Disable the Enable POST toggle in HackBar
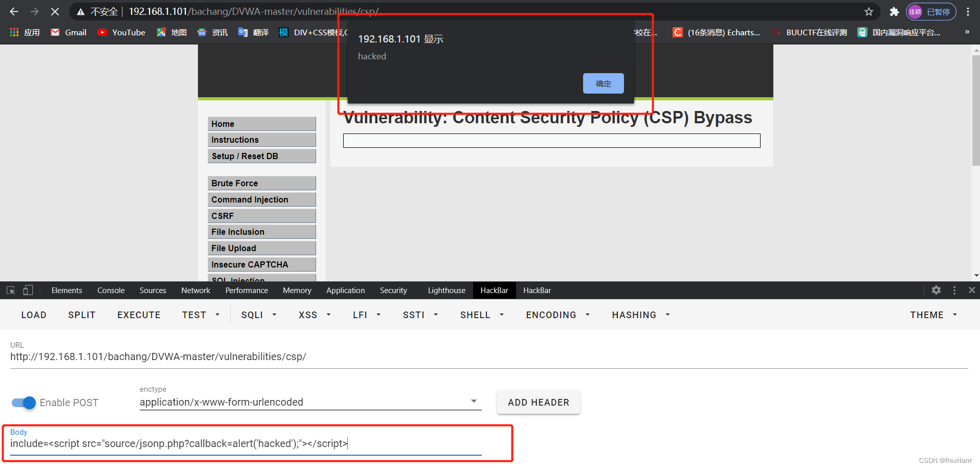Viewport: 980px width, 468px height. 24,403
